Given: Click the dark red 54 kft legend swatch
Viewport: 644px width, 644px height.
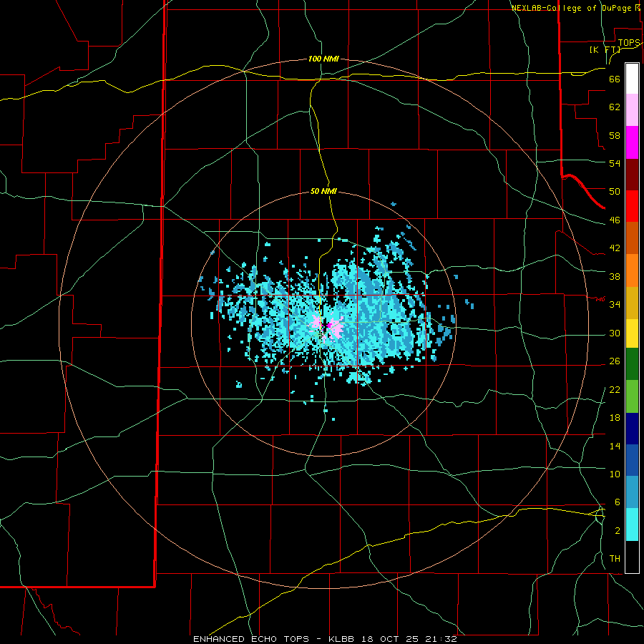Looking at the screenshot, I should (x=632, y=174).
